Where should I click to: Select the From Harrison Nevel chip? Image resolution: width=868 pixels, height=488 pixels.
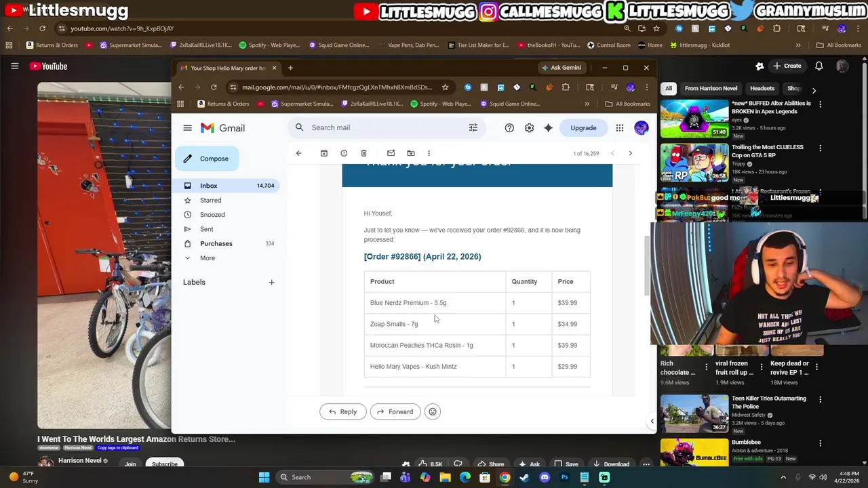[711, 88]
